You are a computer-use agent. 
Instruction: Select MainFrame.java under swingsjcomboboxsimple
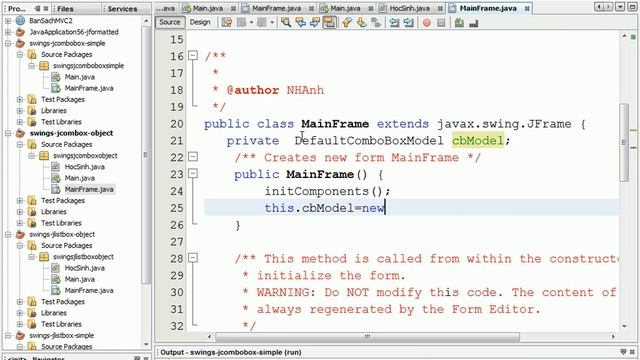tap(89, 88)
